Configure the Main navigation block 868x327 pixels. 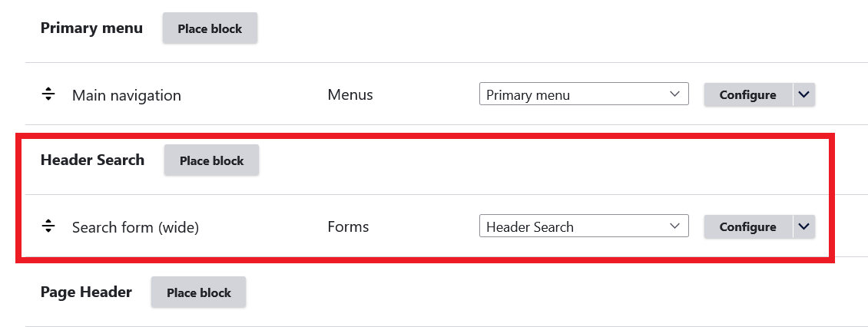(747, 95)
